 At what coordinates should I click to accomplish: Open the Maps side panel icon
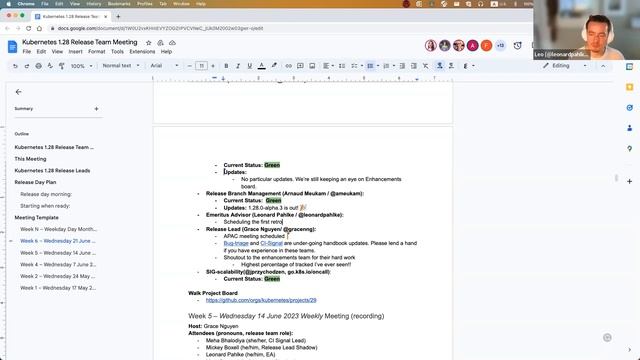tap(629, 149)
